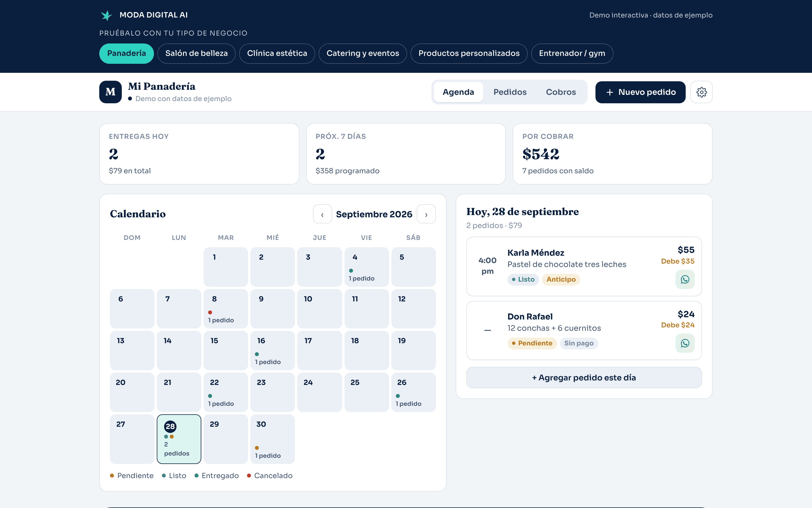
Task: Click the Entregado legend entry
Action: (217, 476)
